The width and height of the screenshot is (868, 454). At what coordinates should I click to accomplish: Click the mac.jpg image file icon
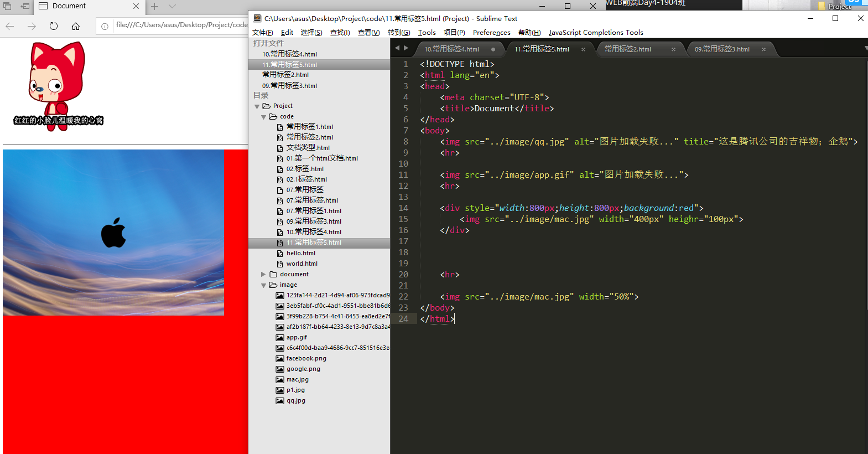(x=280, y=380)
